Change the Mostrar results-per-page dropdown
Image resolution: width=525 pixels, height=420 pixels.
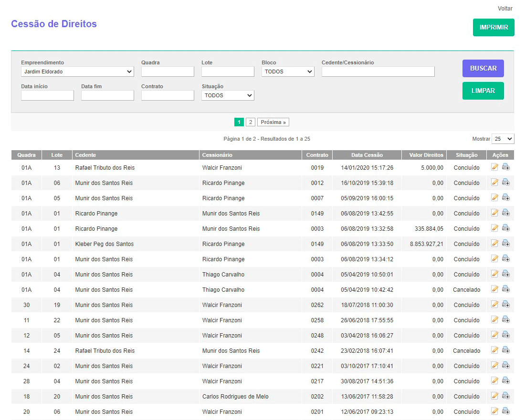pos(503,139)
